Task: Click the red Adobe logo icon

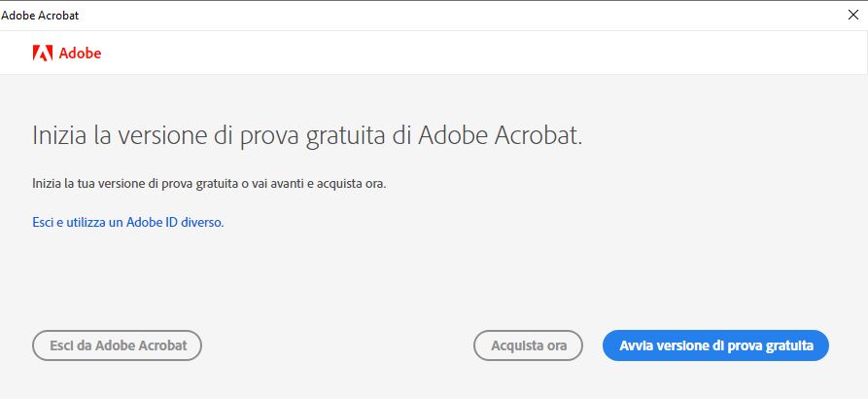Action: click(x=43, y=54)
